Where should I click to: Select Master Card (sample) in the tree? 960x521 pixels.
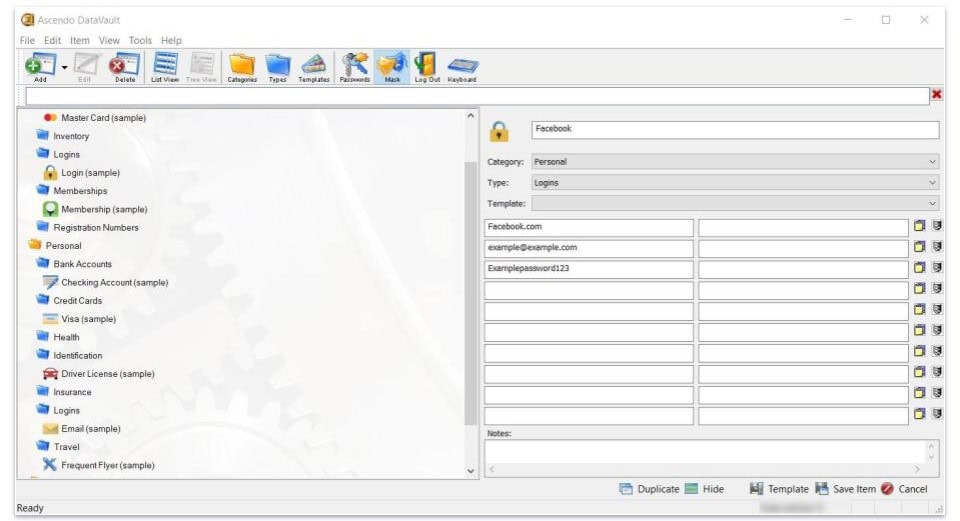[95, 118]
